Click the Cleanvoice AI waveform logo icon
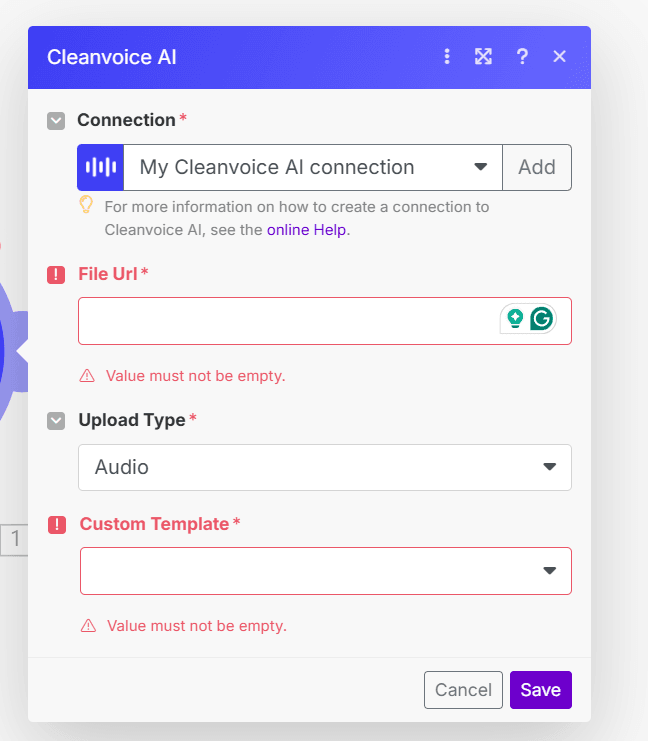 tap(100, 167)
